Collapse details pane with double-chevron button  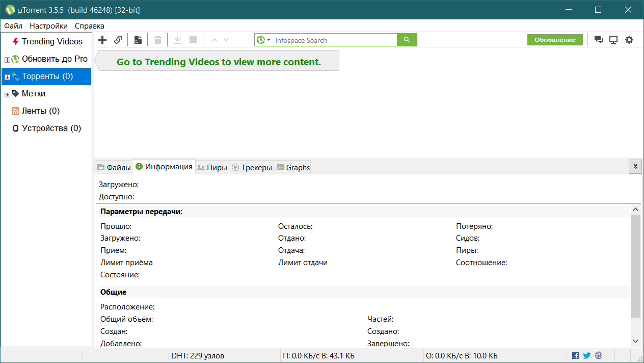click(635, 166)
